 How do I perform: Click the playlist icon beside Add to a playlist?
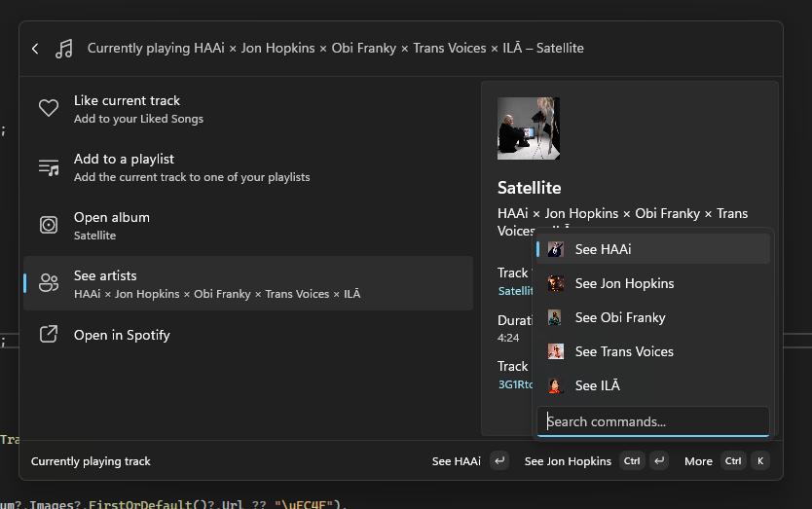49,166
